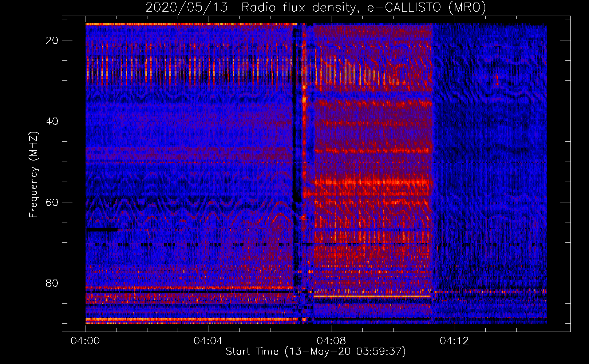Select the 'Frequency (MHZ)' axis label
Viewport: 589px width, 364px height.
[33, 175]
